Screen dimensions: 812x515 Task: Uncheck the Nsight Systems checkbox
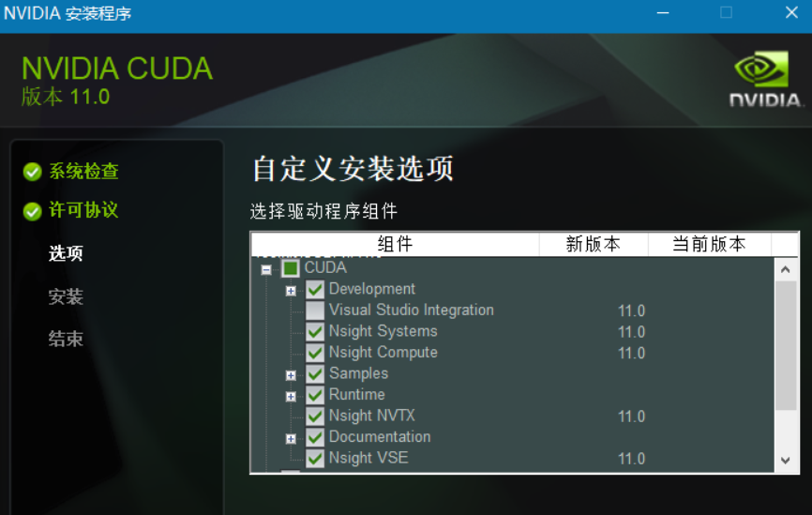[315, 331]
